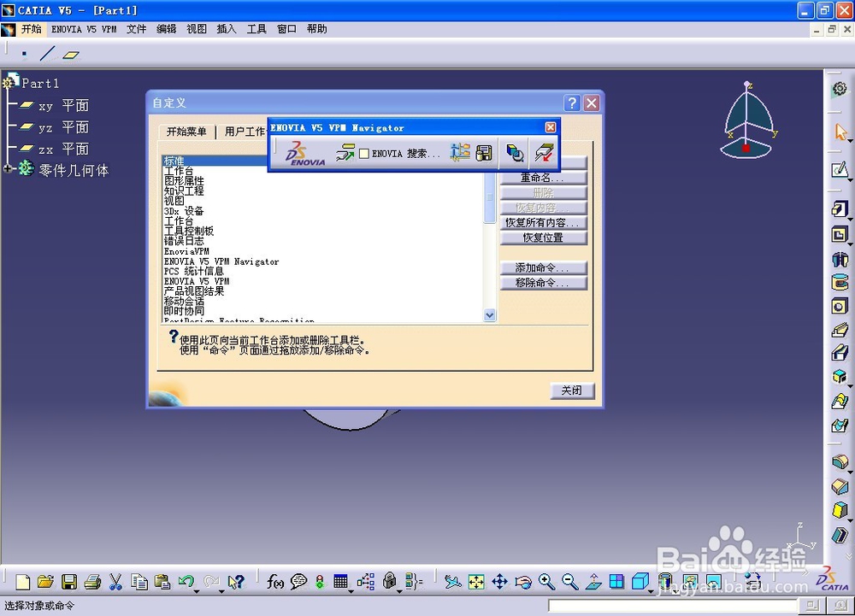Viewport: 855px width, 616px height.
Task: Open the view mode flyout arrow under cube
Action: 651,591
